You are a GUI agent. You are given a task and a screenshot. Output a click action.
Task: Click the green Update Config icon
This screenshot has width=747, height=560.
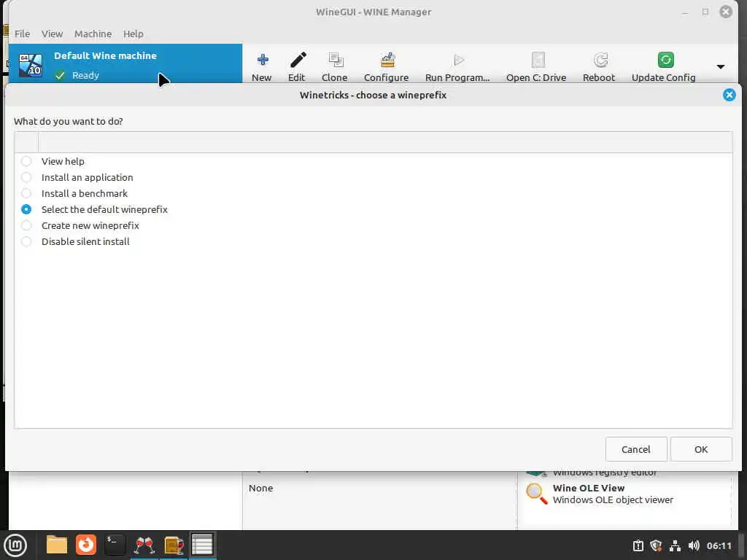(x=665, y=60)
